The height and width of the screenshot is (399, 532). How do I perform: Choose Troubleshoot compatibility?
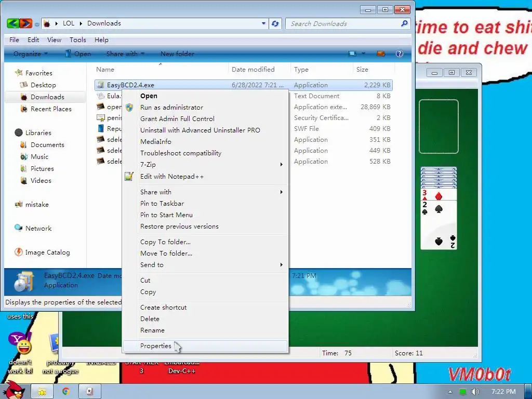181,153
